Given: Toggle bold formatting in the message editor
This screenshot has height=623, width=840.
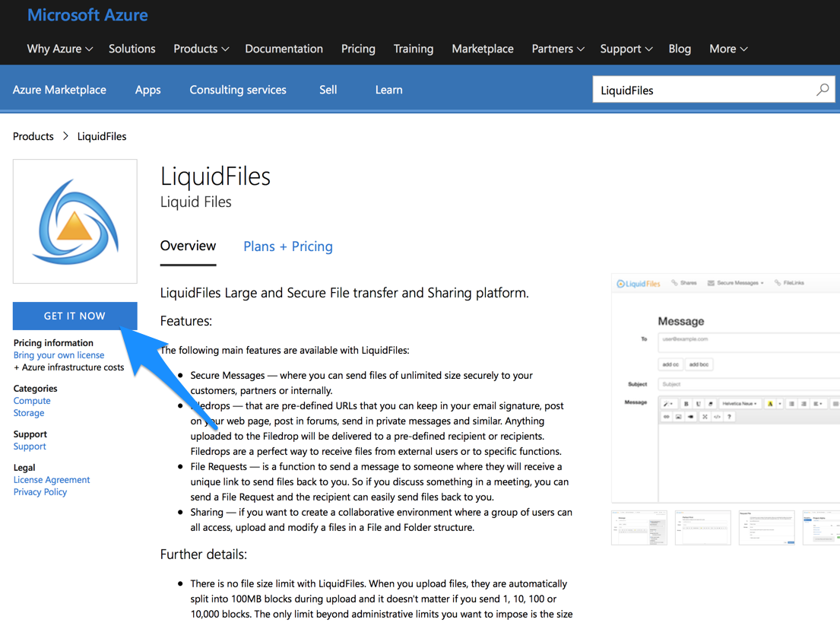Looking at the screenshot, I should 686,404.
